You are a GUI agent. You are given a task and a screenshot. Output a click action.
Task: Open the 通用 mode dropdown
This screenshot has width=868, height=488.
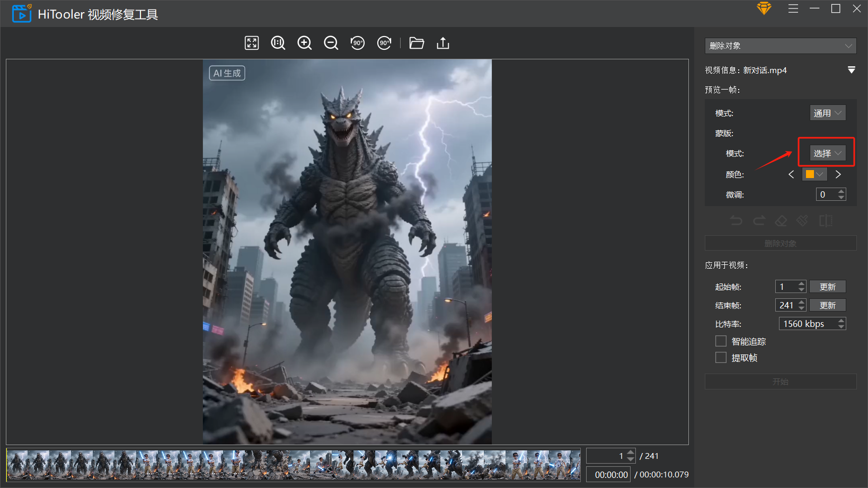click(827, 113)
